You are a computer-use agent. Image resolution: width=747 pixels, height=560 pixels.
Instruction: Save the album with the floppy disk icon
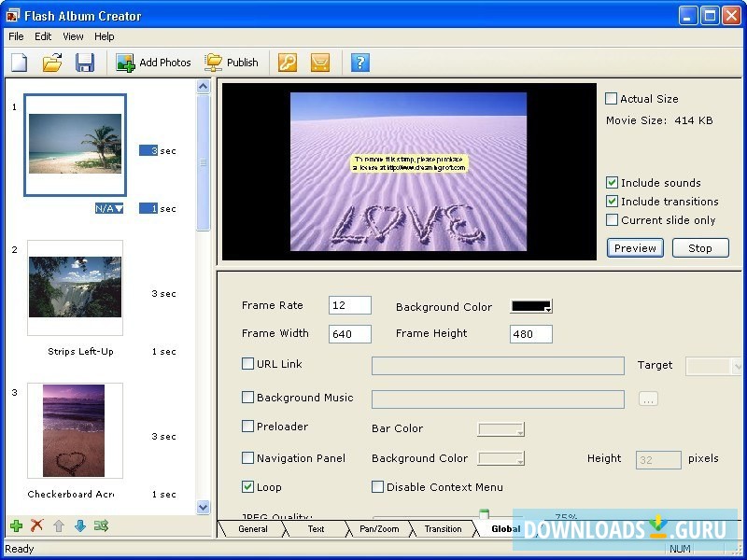click(85, 63)
